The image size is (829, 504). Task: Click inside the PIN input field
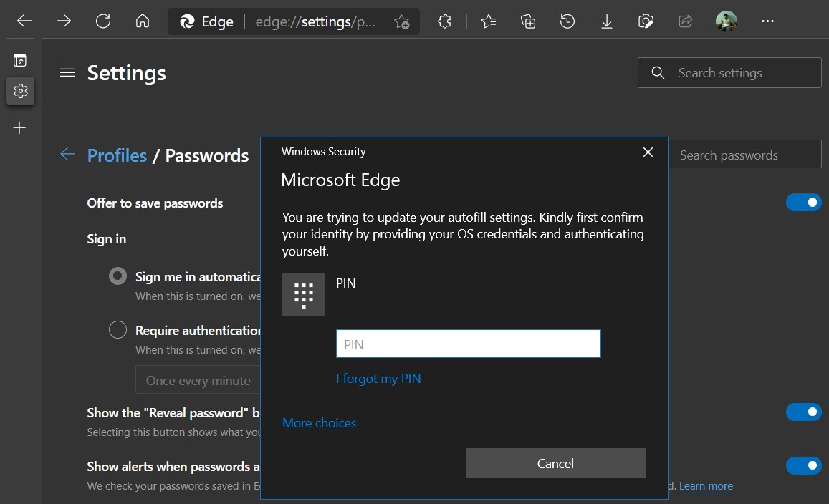click(x=468, y=344)
